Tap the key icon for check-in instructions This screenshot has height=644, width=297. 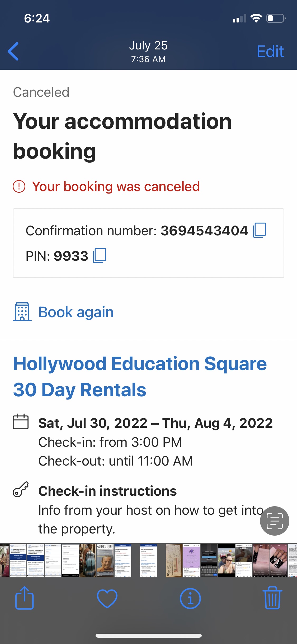click(21, 490)
